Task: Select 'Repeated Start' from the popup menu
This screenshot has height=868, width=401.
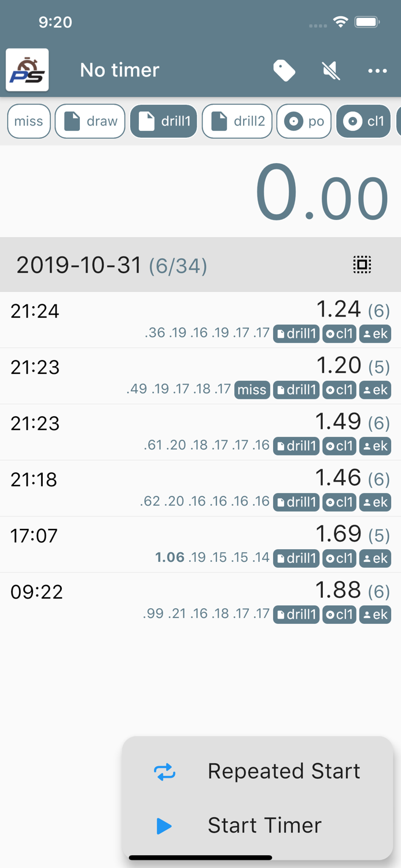Action: (x=284, y=771)
